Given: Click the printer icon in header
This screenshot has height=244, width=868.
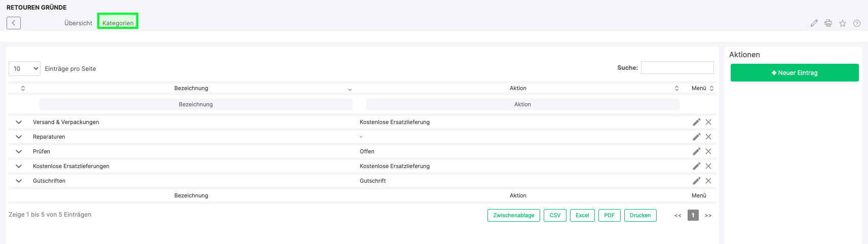Looking at the screenshot, I should point(828,23).
